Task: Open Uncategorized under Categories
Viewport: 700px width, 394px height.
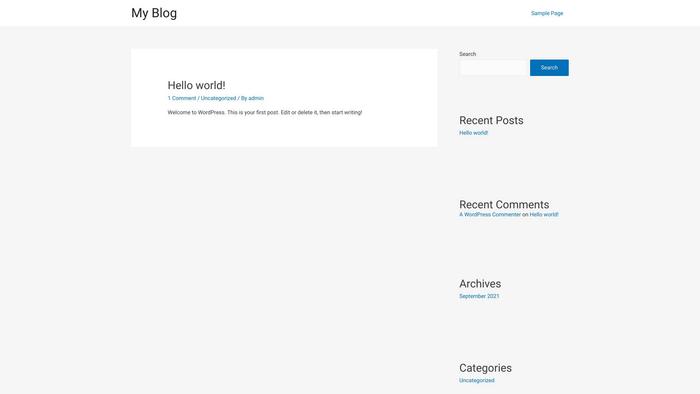Action: point(477,381)
